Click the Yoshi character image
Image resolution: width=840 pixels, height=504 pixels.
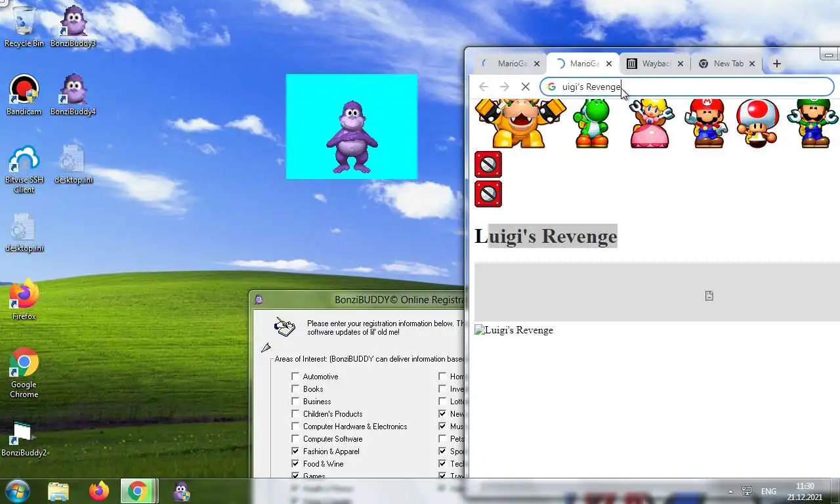(x=591, y=123)
